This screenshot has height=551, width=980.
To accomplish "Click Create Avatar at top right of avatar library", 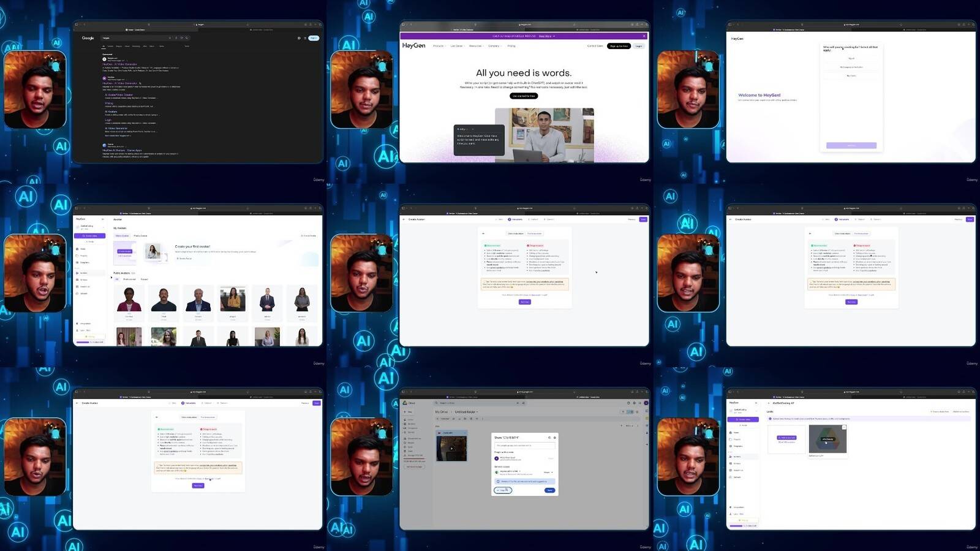I will (x=309, y=235).
